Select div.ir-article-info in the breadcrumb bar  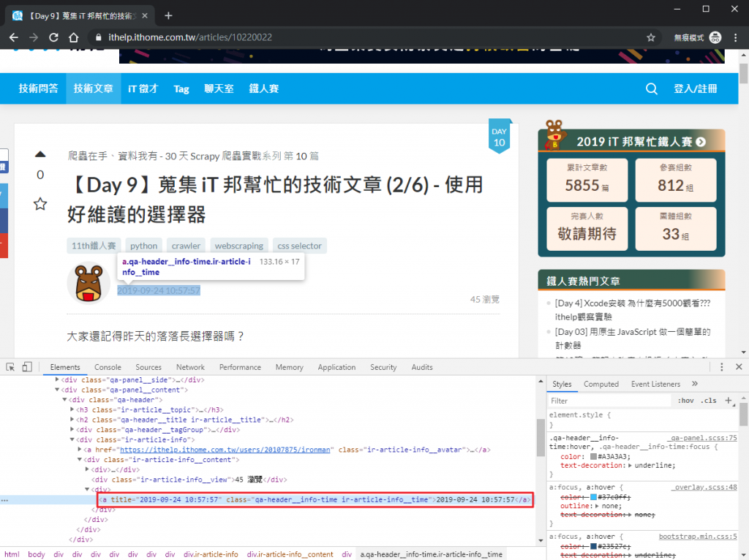click(211, 554)
